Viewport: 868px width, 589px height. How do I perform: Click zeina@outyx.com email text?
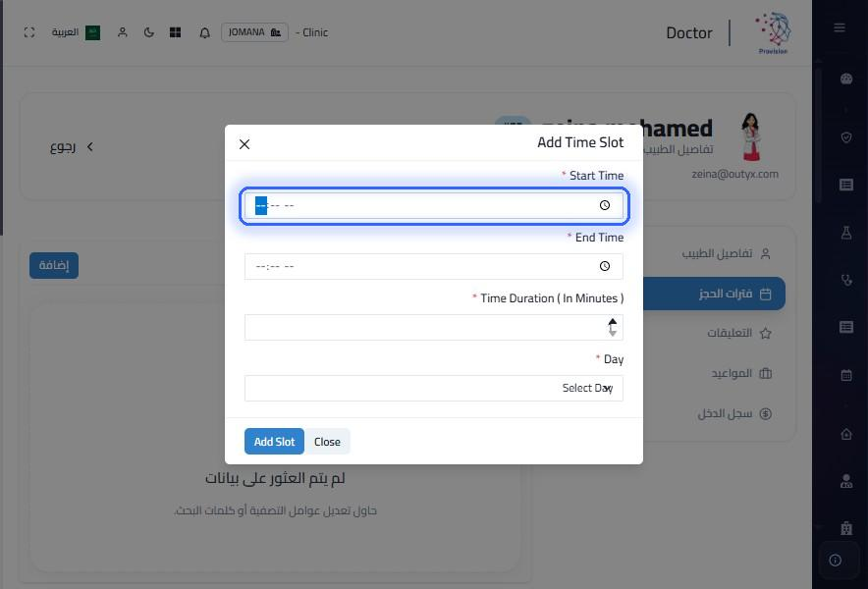click(x=734, y=174)
